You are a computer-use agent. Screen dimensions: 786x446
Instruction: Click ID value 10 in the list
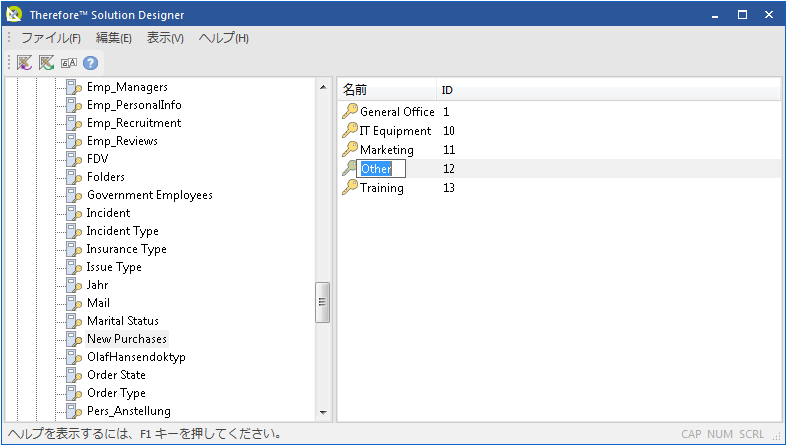(x=449, y=131)
